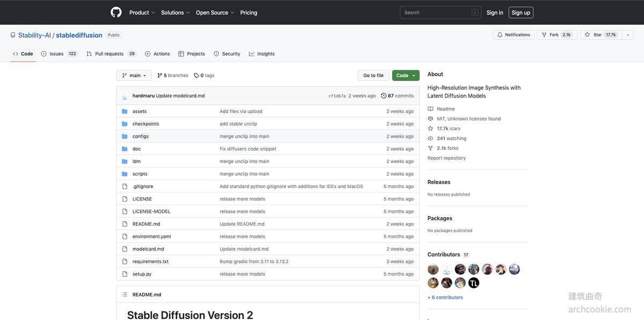Click the README table of contents icon

(125, 295)
